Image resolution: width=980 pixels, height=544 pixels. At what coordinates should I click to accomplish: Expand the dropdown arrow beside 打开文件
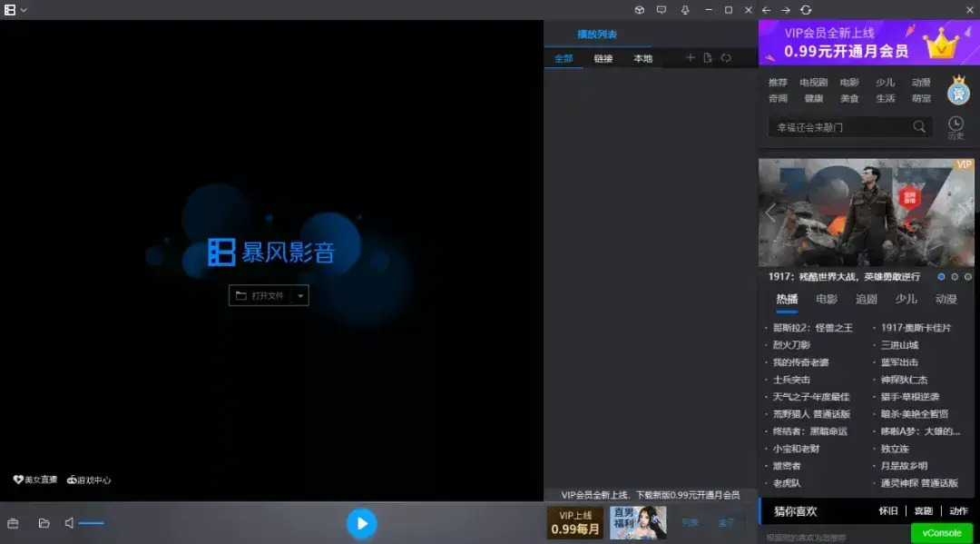coord(300,296)
